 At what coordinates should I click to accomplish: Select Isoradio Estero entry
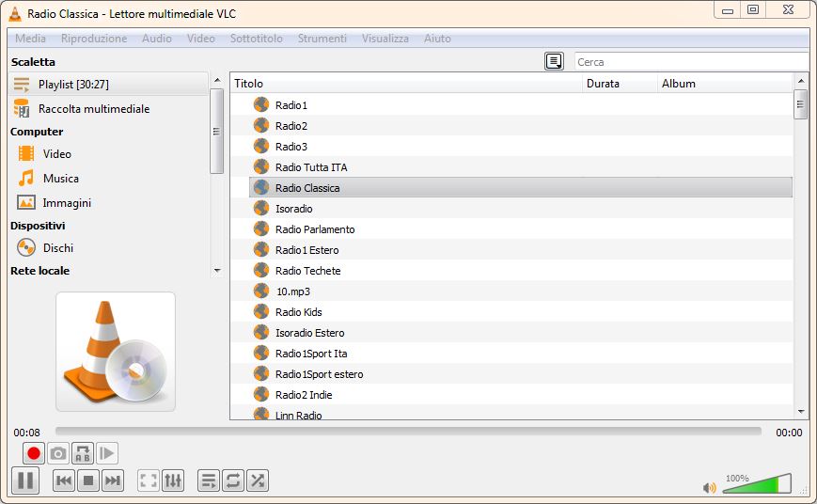coord(521,333)
